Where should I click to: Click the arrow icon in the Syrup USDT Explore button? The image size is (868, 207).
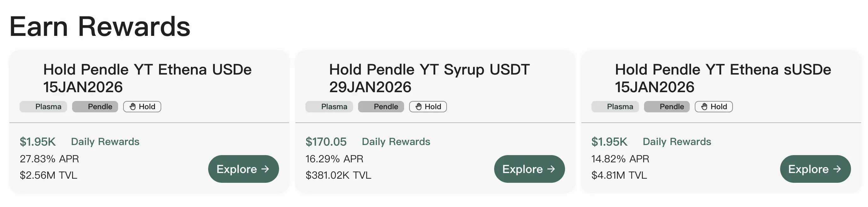point(551,169)
